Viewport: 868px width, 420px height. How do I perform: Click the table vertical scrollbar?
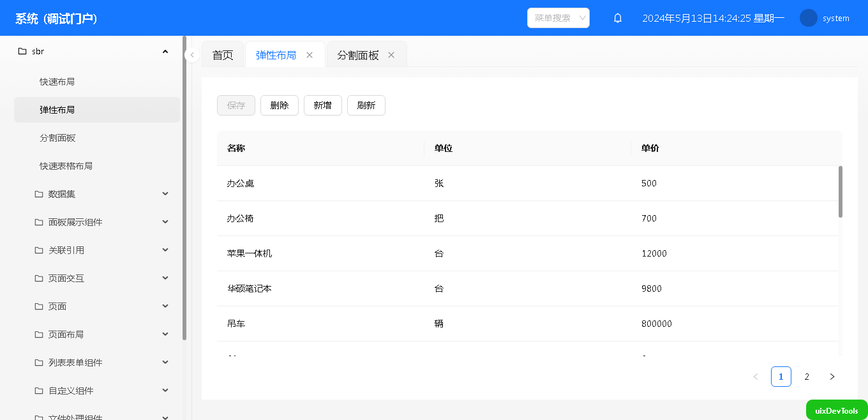tap(840, 191)
